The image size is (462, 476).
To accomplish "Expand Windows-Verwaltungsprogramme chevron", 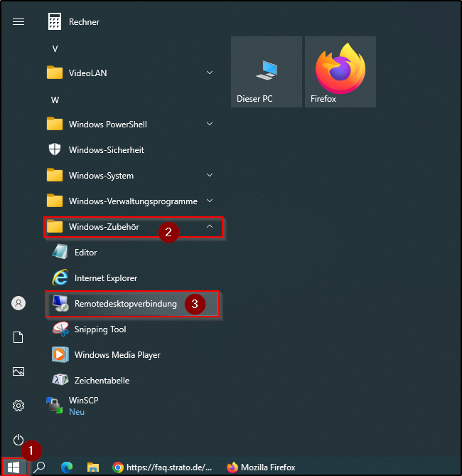I will point(209,201).
